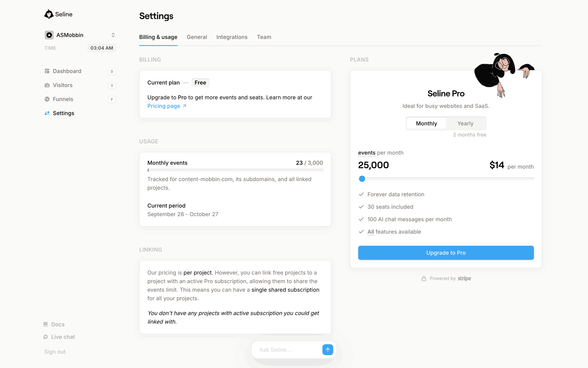Viewport: 588px width, 368px height.
Task: Open the Integrations tab
Action: coord(232,37)
